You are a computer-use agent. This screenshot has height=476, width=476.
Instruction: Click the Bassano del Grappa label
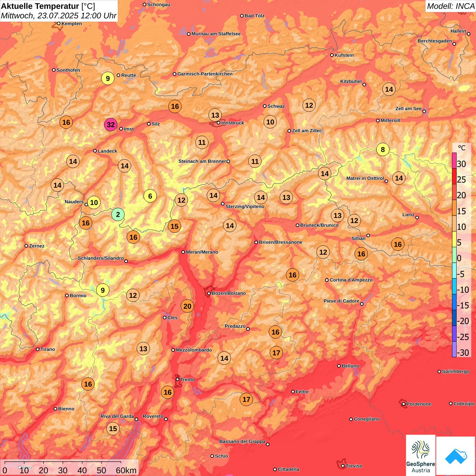point(242,441)
